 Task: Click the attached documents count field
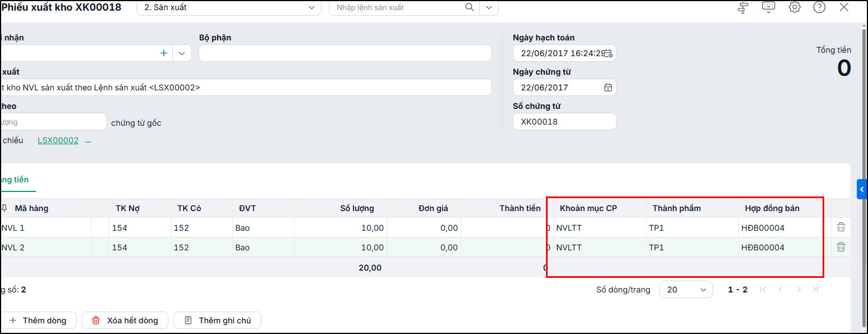[53, 122]
